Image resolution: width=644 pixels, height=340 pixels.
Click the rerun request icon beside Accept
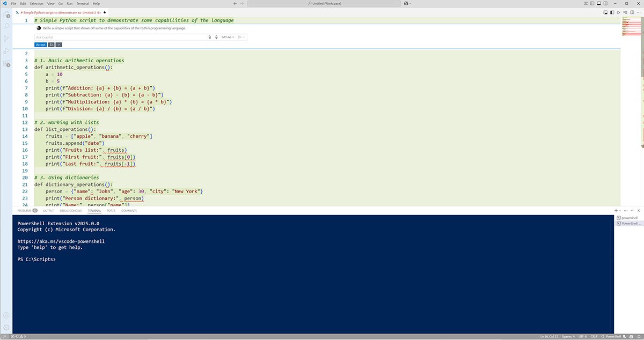coord(51,45)
